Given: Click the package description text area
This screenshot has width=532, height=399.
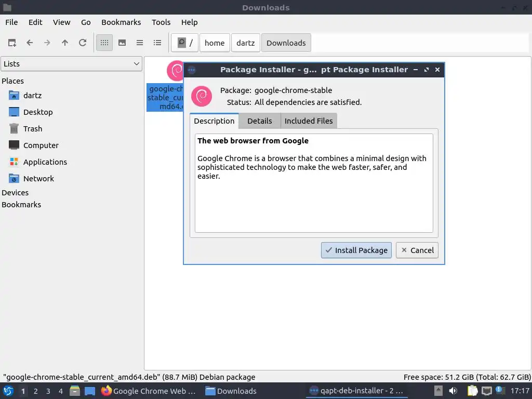Looking at the screenshot, I should 314,183.
